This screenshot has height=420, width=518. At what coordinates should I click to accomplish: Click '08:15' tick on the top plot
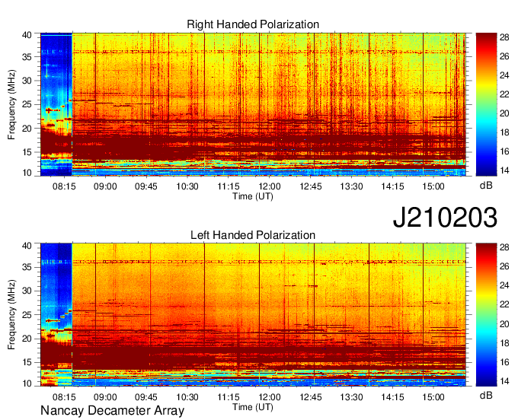[x=64, y=186]
